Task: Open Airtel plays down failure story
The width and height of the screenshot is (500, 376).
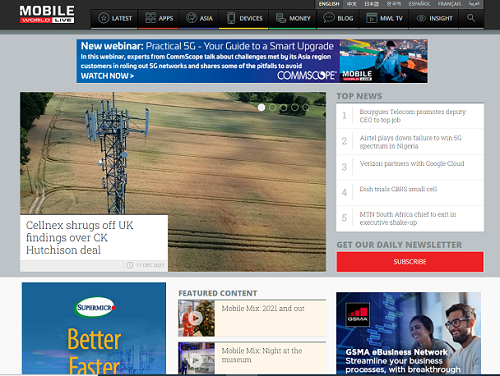Action: tap(410, 142)
